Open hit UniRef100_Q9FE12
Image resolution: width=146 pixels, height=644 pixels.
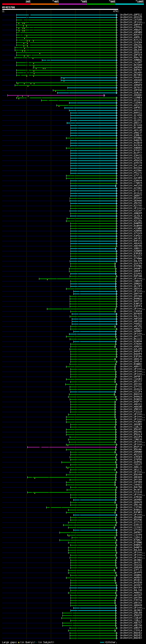pyautogui.click(x=131, y=15)
